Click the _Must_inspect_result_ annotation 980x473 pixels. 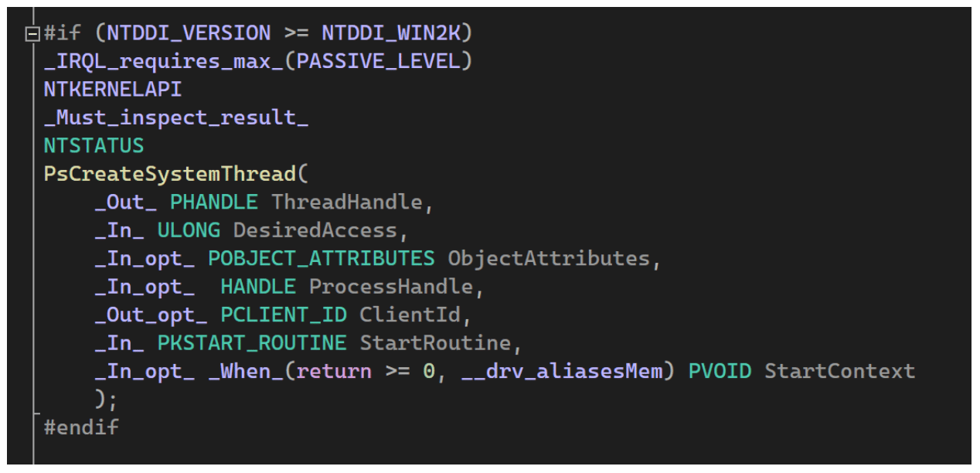[x=176, y=117]
